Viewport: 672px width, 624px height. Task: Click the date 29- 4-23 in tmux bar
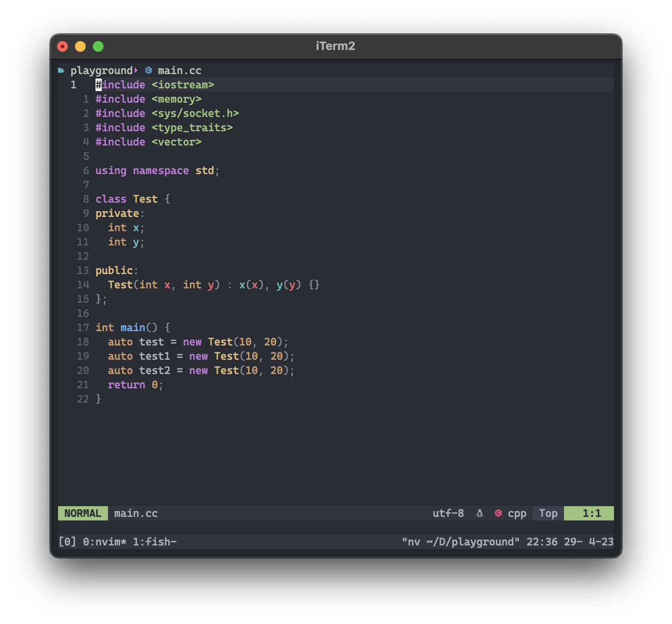pos(589,542)
